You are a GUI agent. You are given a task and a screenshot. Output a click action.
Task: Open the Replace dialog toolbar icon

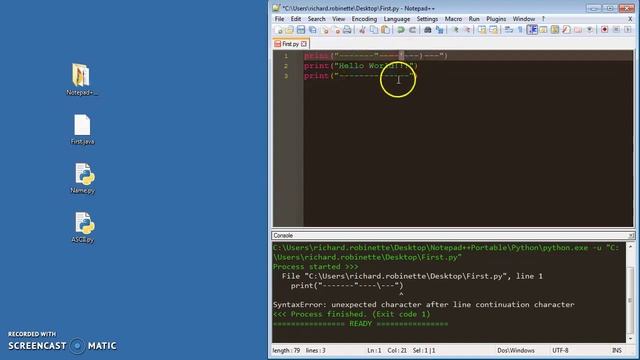tap(440, 30)
